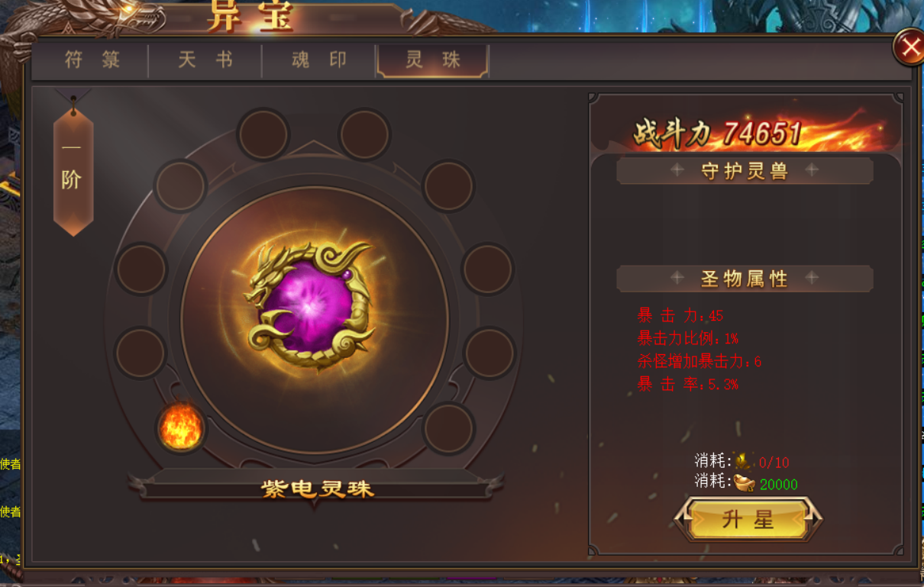Screen dimensions: 924x587
Task: Click the 战斗力 74651 power display
Action: [718, 134]
